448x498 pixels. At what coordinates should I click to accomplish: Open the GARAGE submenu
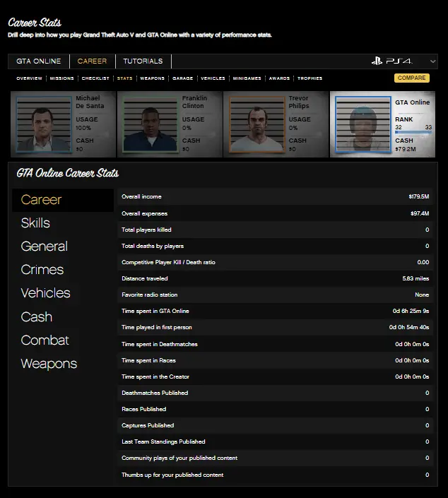point(183,78)
